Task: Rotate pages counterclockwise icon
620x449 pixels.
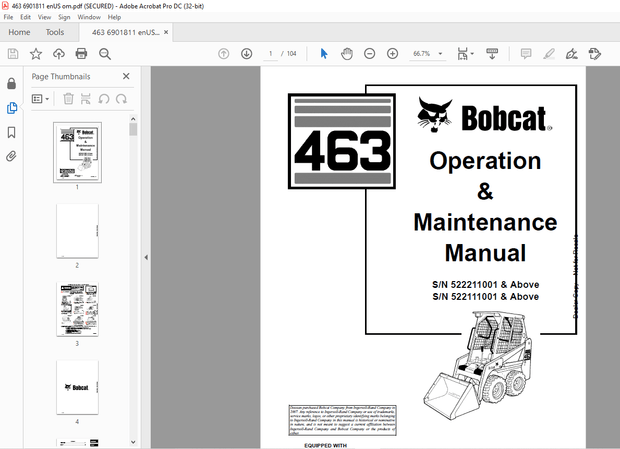Action: click(x=104, y=98)
